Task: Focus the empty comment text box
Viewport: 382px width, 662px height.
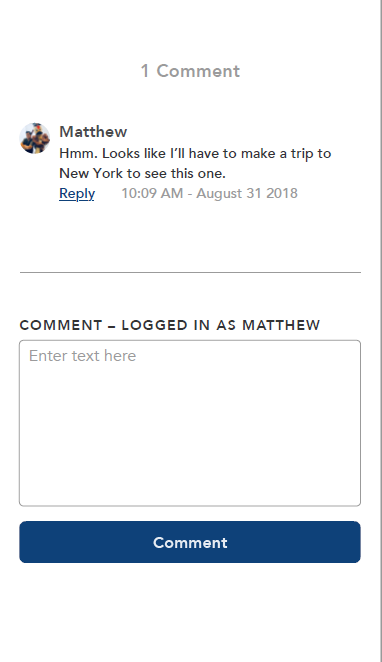Action: (190, 423)
